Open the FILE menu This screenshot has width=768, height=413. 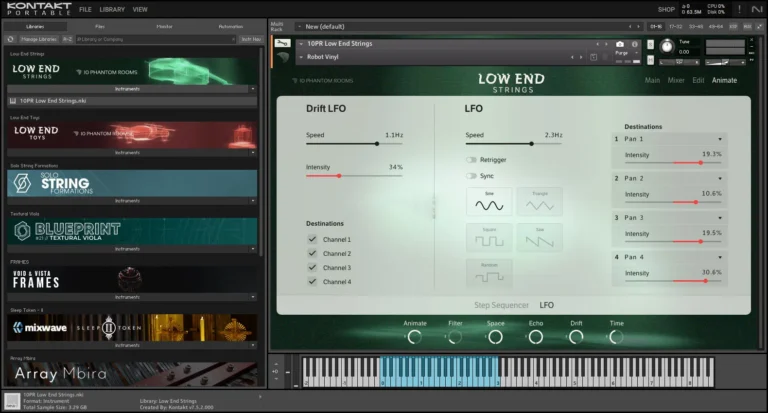(85, 9)
